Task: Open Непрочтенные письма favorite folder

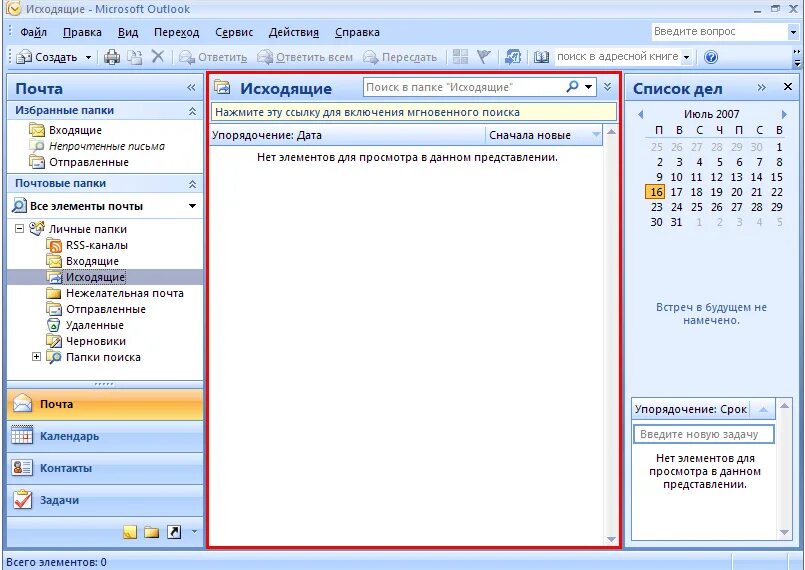Action: point(107,146)
